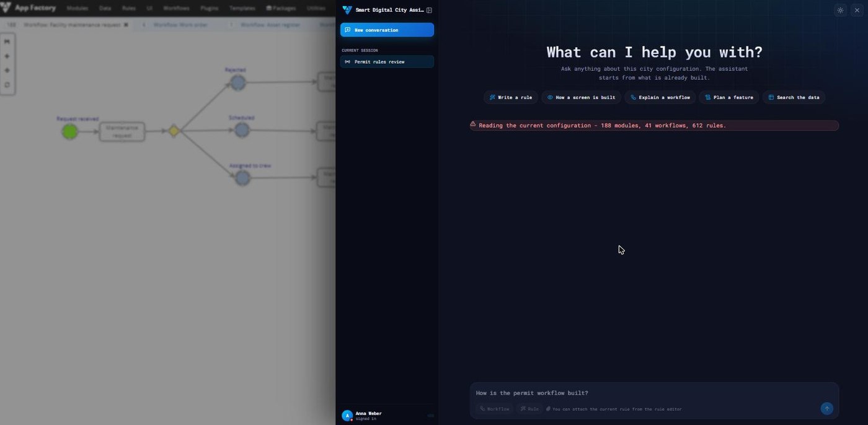Select the yellow gateway diamond
The image size is (868, 425).
tap(174, 131)
